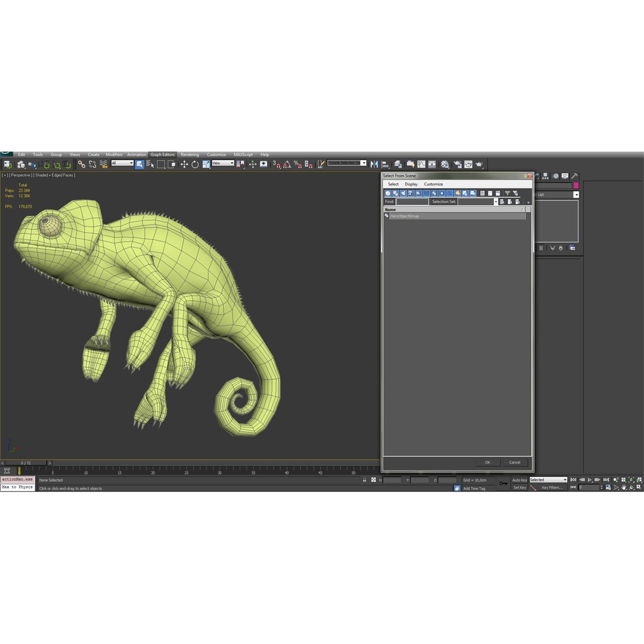Toggle the Selection Lock padlock

pyautogui.click(x=364, y=479)
